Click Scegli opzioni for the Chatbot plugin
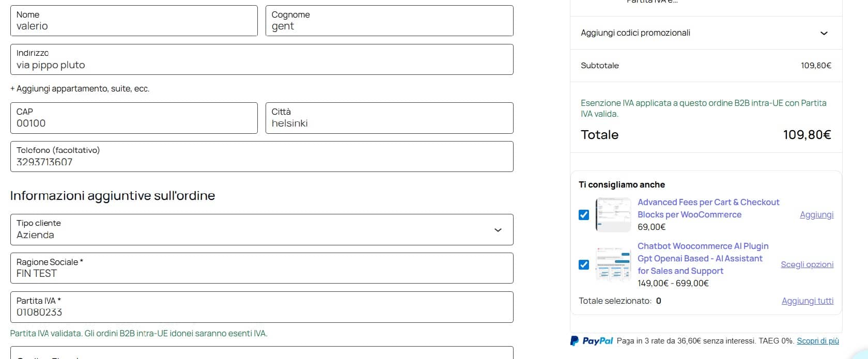Viewport: 868px width, 359px height. [x=807, y=264]
